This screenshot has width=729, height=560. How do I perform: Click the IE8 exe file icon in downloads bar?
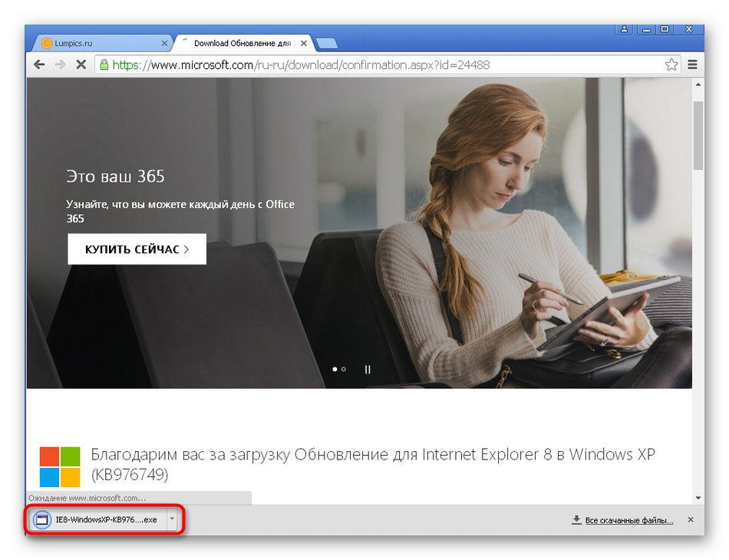(42, 519)
